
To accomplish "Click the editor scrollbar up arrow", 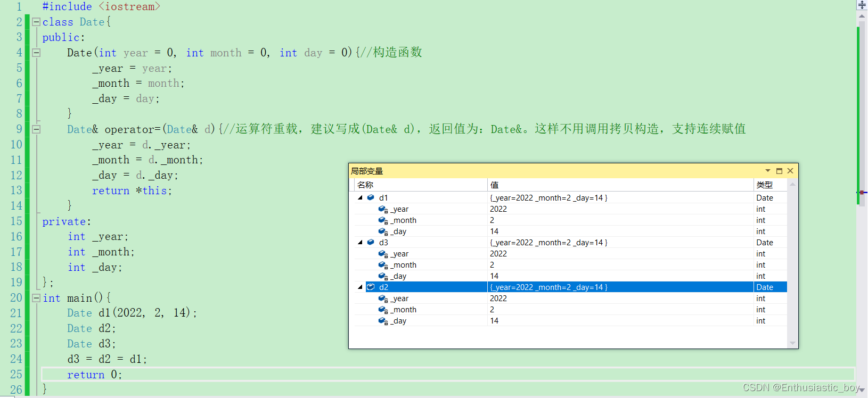I will (862, 16).
